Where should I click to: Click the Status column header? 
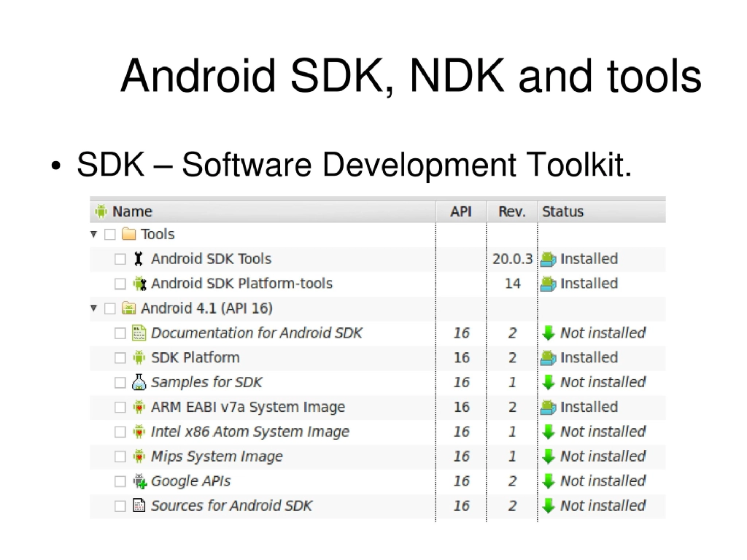point(562,211)
